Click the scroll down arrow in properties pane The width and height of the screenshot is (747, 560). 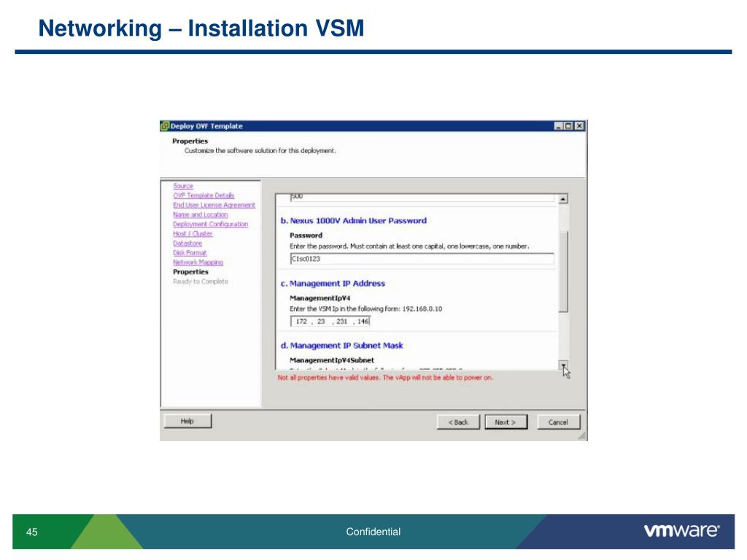click(x=563, y=365)
